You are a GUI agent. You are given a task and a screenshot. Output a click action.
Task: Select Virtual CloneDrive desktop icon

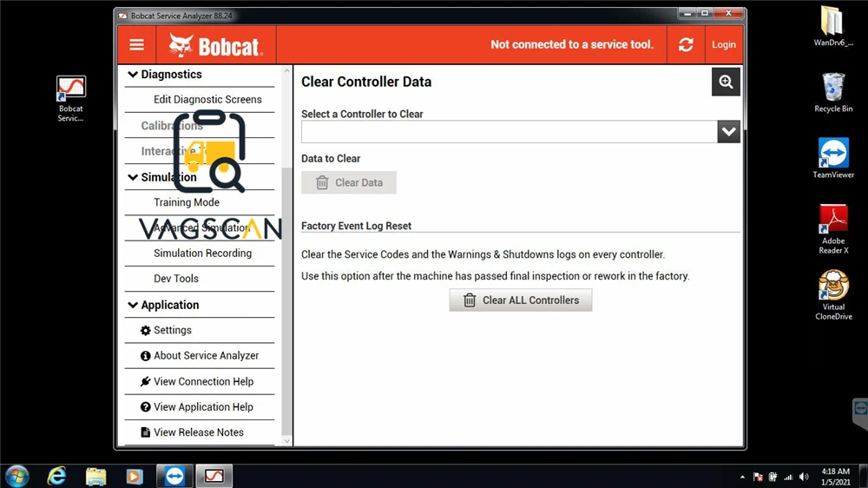[833, 295]
